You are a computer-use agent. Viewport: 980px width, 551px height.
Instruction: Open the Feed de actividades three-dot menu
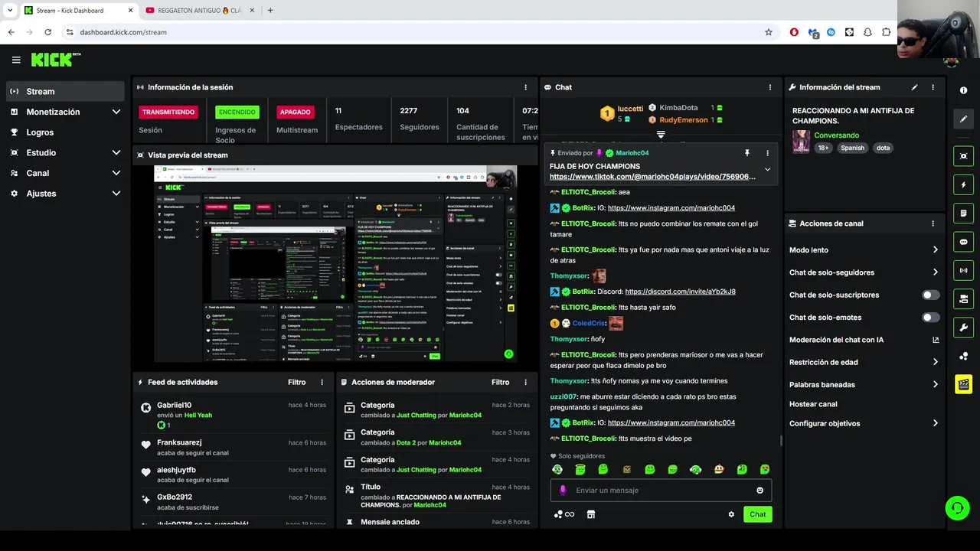click(x=322, y=382)
